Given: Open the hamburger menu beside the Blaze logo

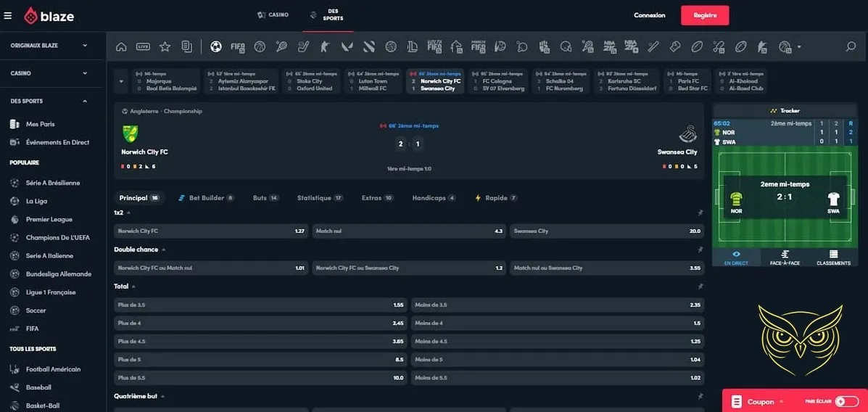Looking at the screenshot, I should click(8, 15).
